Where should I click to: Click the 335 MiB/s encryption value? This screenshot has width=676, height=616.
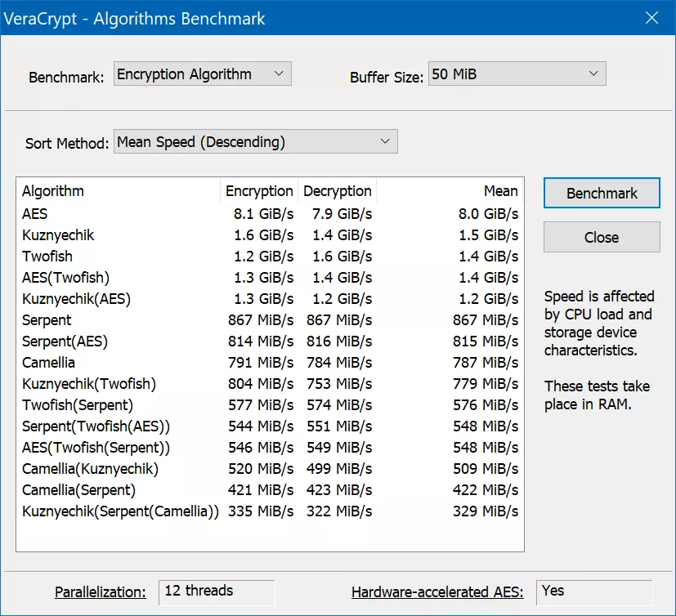coord(261,511)
